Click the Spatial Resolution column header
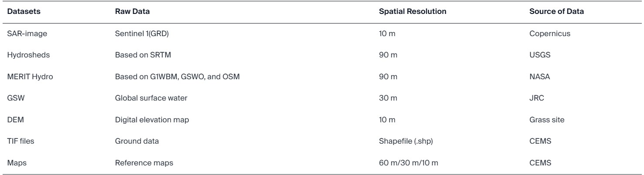Screen dimensions: 644x175 point(413,12)
